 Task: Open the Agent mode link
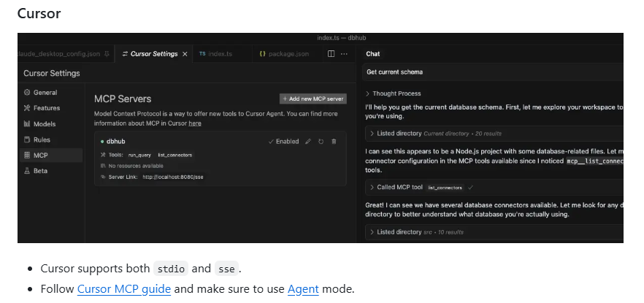303,289
